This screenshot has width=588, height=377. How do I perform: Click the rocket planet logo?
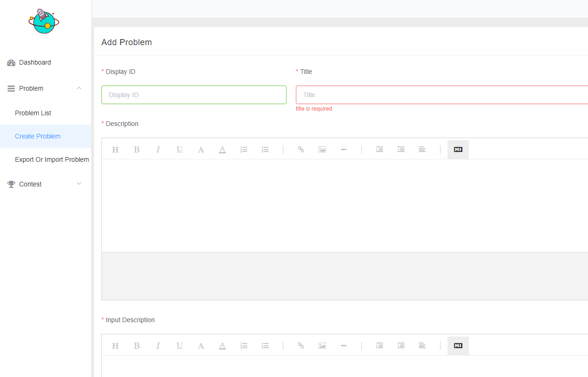pos(44,21)
